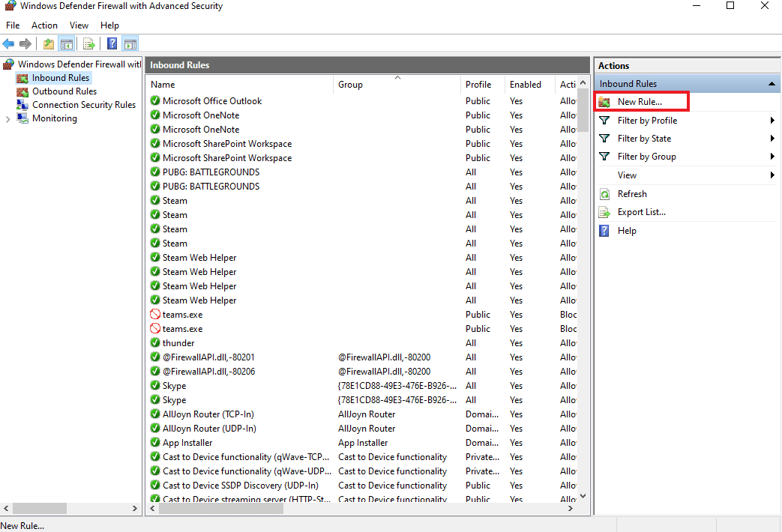Viewport: 782px width, 532px height.
Task: Click the Inbound Rules tree icon
Action: 22,78
